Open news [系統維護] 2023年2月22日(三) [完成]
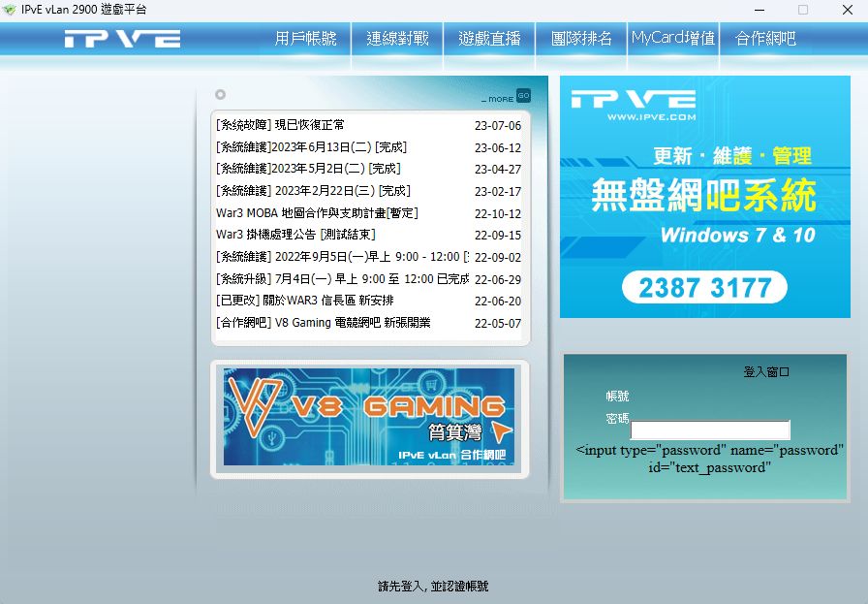 point(313,191)
